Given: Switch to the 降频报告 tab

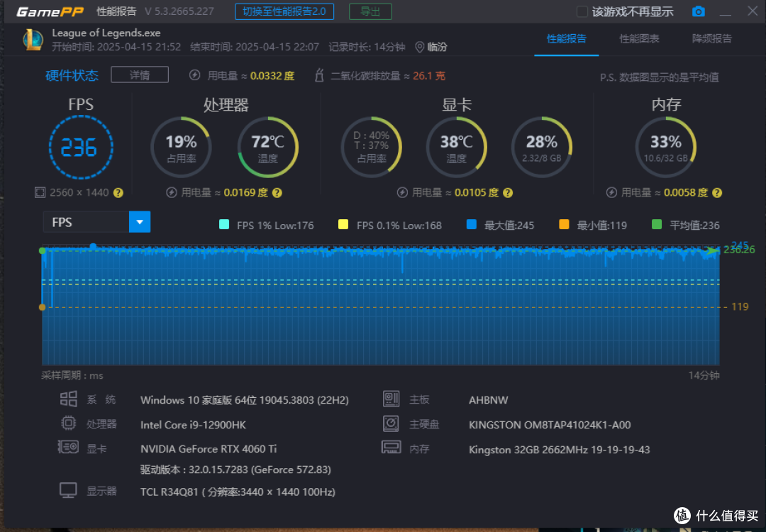Looking at the screenshot, I should coord(712,38).
